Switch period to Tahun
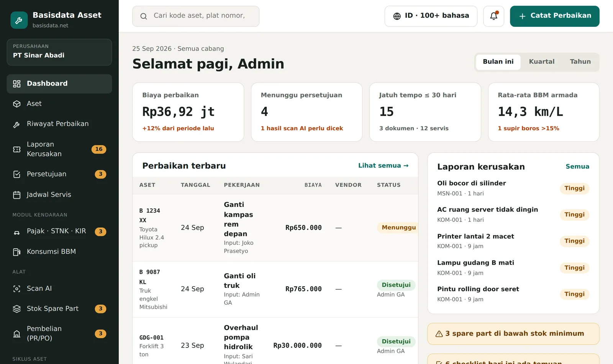Image resolution: width=613 pixels, height=364 pixels. 580,62
